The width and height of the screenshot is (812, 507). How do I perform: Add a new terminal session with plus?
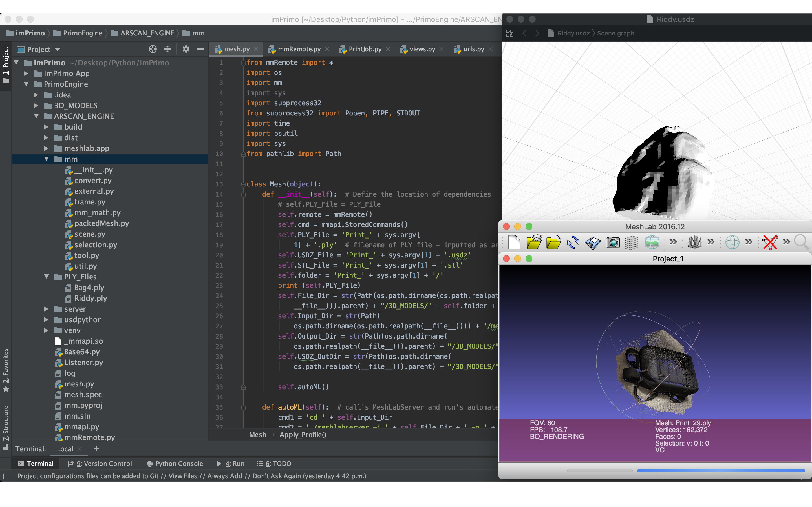96,449
